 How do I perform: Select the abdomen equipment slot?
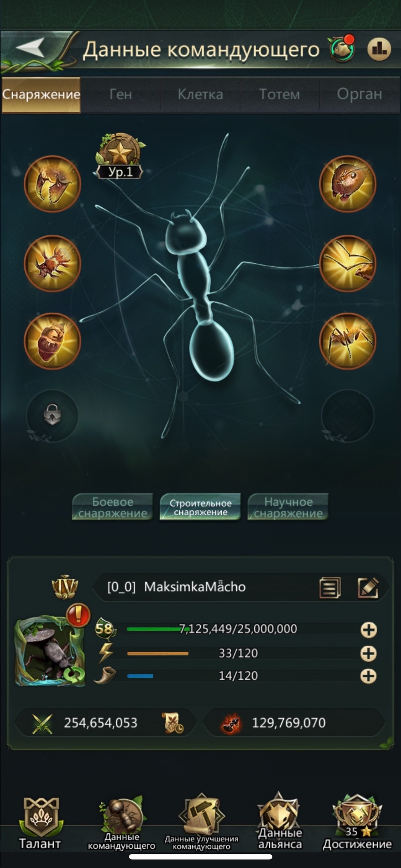pyautogui.click(x=53, y=341)
